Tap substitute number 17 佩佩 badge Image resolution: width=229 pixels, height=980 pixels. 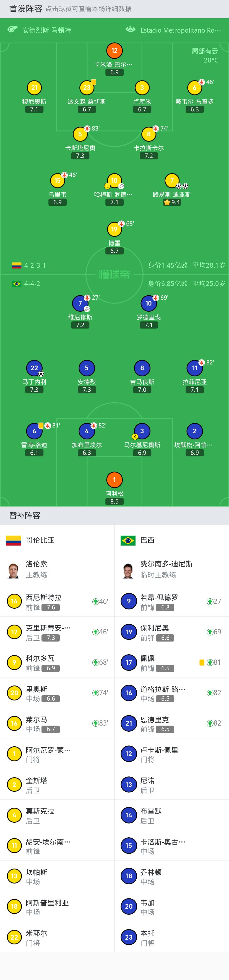point(129,662)
